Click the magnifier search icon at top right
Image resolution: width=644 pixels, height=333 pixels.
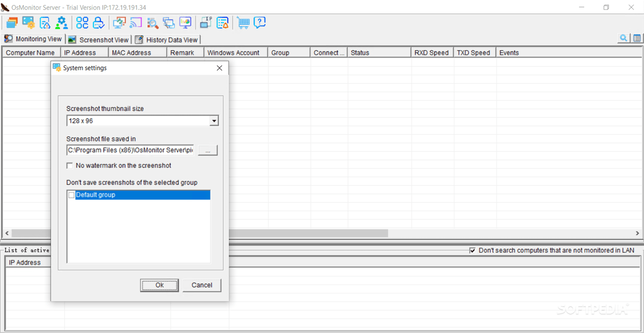(x=624, y=39)
